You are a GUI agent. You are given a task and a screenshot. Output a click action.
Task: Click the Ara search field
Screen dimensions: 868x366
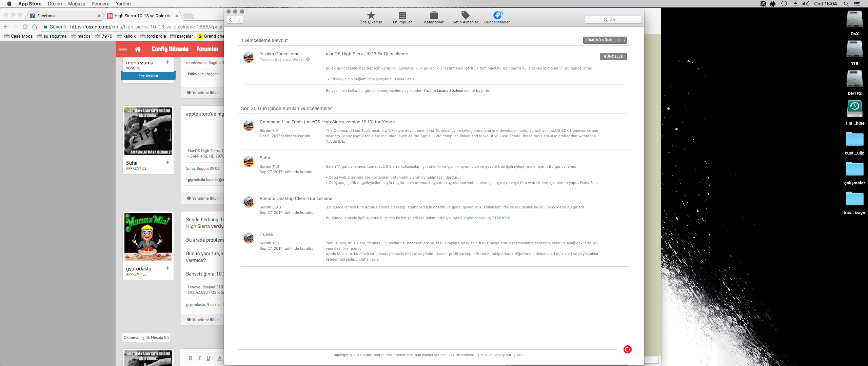[613, 20]
